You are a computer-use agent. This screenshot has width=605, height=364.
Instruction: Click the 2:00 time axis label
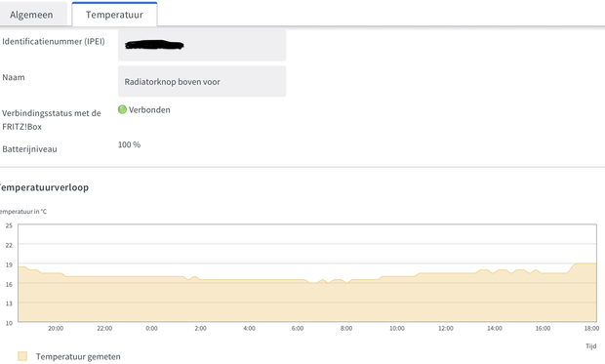point(200,329)
